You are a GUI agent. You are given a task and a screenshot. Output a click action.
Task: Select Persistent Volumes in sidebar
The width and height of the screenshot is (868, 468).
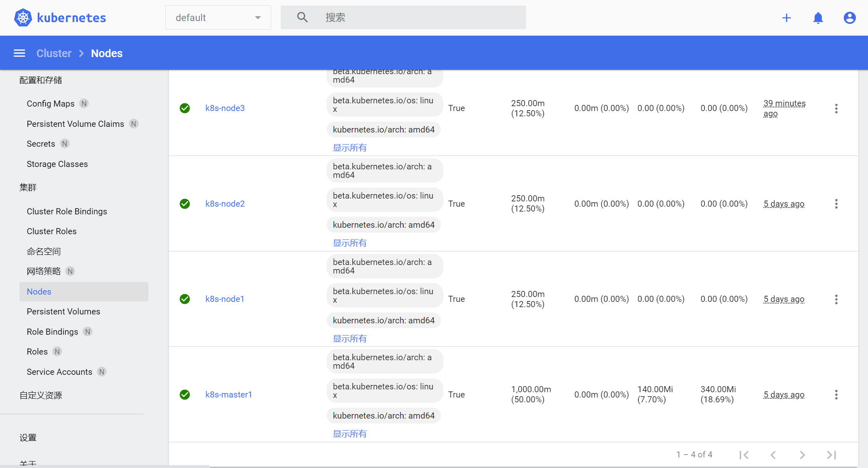click(63, 312)
